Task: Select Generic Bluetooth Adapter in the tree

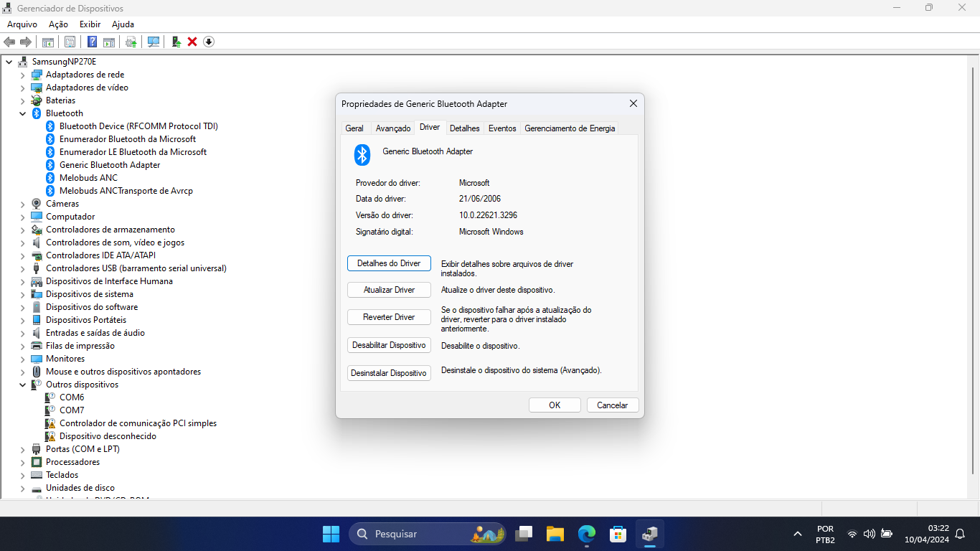Action: point(110,165)
